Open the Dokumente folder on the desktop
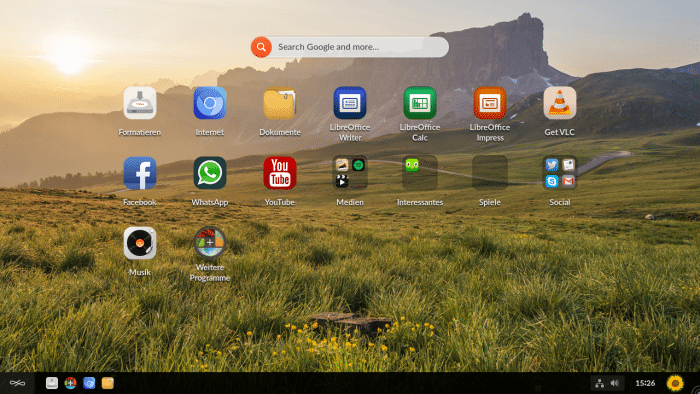Viewport: 700px width, 394px height. coord(280,103)
